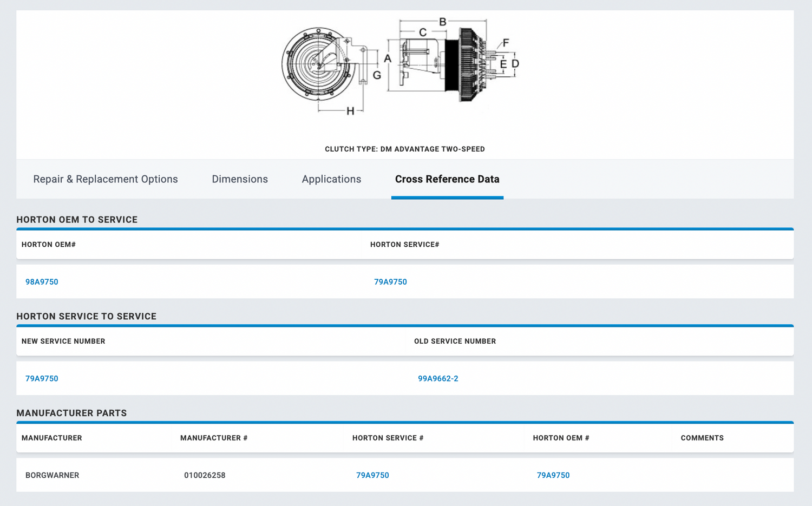Go to the Applications tab
Image resolution: width=812 pixels, height=506 pixels.
tap(331, 179)
